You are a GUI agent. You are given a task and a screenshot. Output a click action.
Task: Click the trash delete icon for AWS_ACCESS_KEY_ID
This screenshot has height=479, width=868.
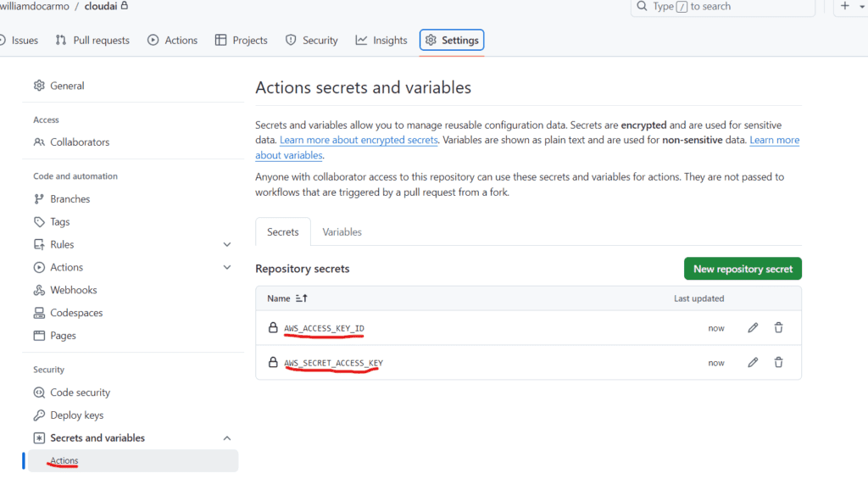pos(778,328)
